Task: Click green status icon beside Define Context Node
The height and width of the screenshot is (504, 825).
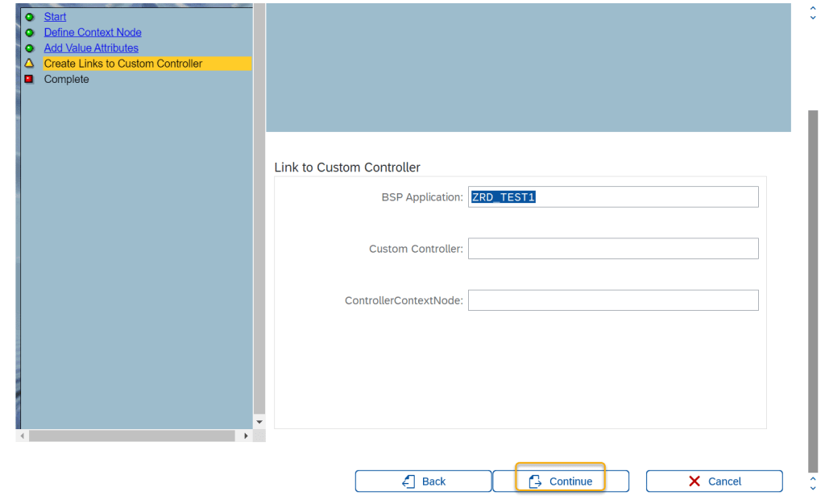Action: click(30, 33)
